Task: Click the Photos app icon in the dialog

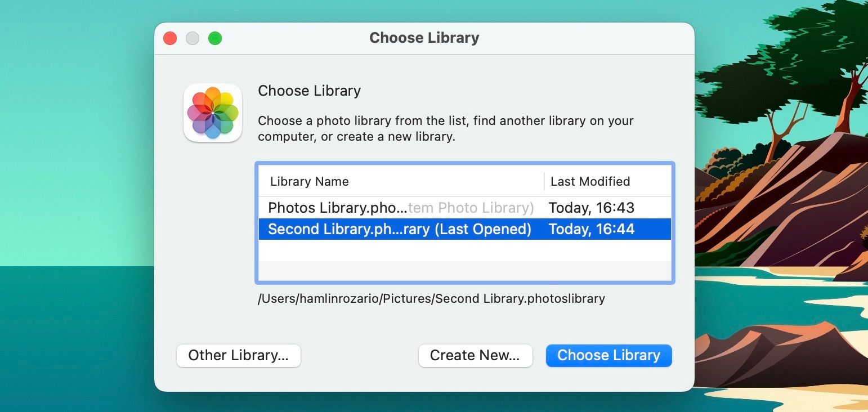Action: pos(213,113)
